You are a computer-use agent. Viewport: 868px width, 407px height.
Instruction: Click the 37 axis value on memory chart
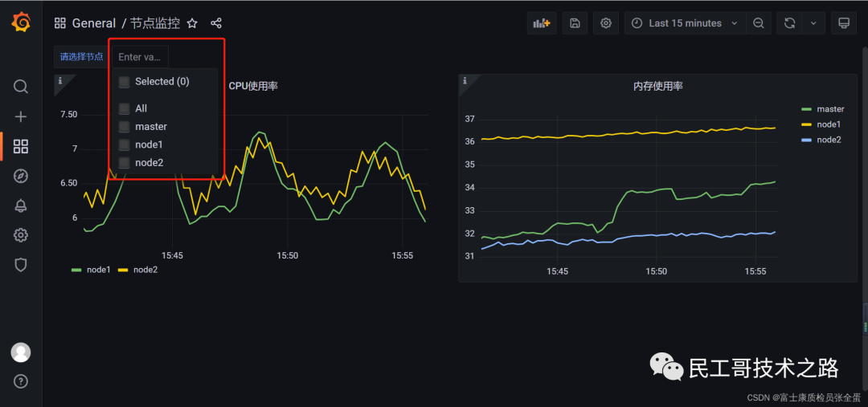[x=469, y=119]
